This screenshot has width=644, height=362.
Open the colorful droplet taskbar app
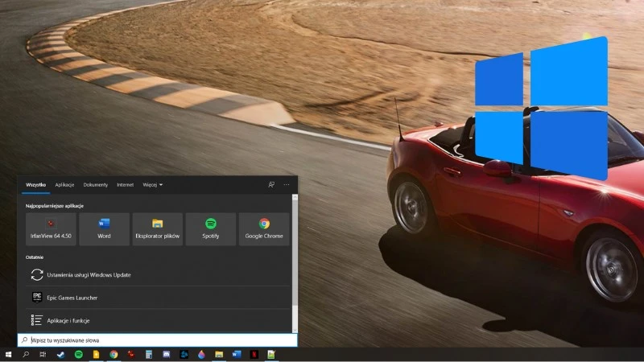[201, 354]
